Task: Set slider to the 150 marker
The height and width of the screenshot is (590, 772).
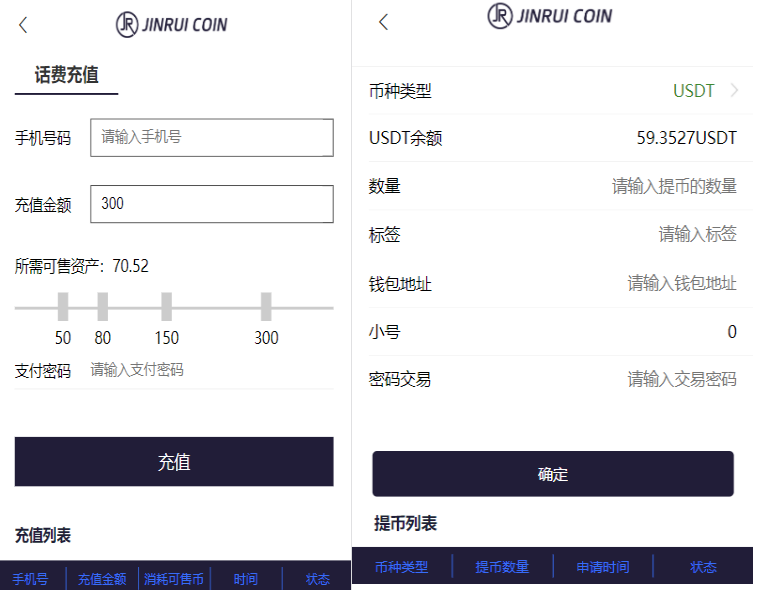Action: tap(166, 307)
